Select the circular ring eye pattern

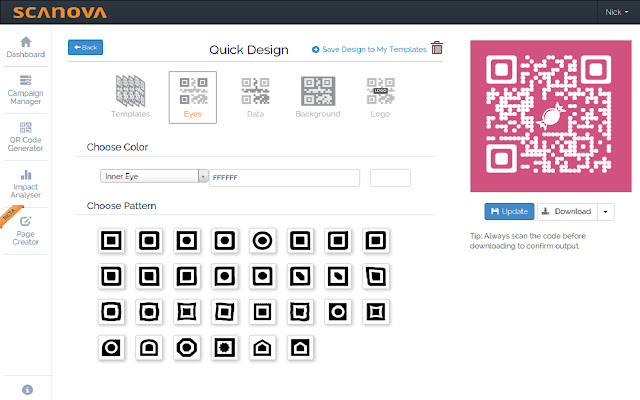click(262, 240)
